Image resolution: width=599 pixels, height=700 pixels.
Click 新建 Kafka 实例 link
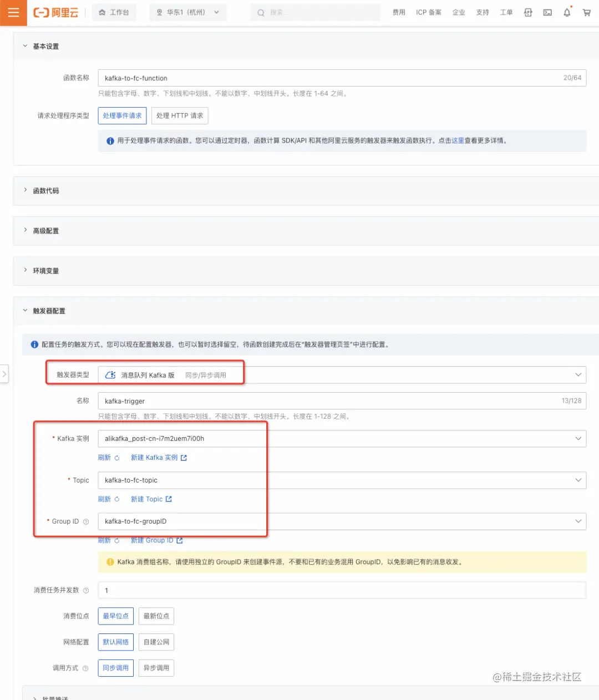pyautogui.click(x=159, y=458)
